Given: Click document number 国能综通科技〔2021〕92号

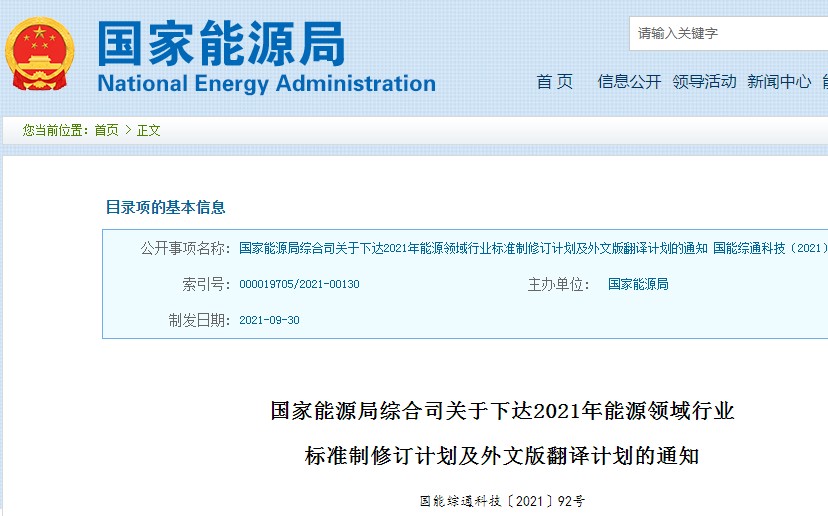Looking at the screenshot, I should point(502,501).
